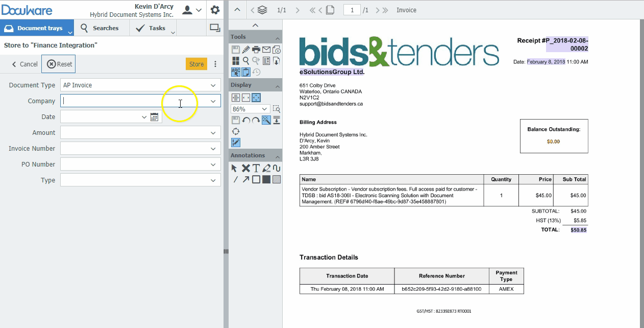Cancel the store dialog
The image size is (644, 328).
[24, 64]
